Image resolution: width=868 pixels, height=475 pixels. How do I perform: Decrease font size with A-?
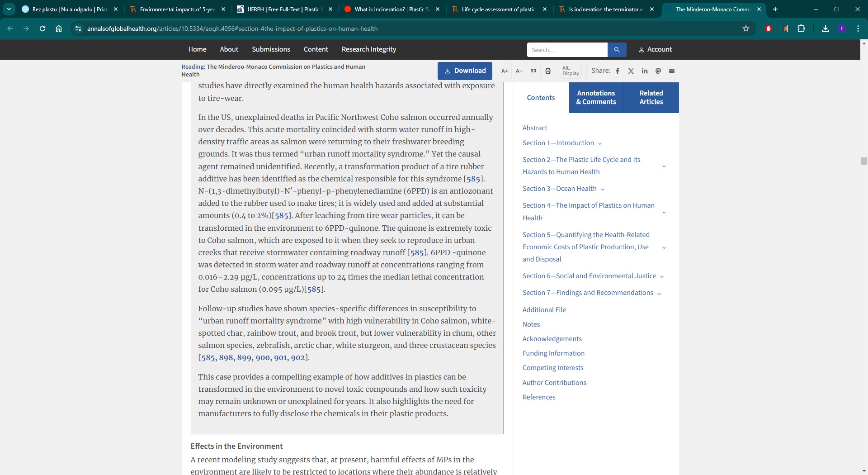click(x=519, y=71)
